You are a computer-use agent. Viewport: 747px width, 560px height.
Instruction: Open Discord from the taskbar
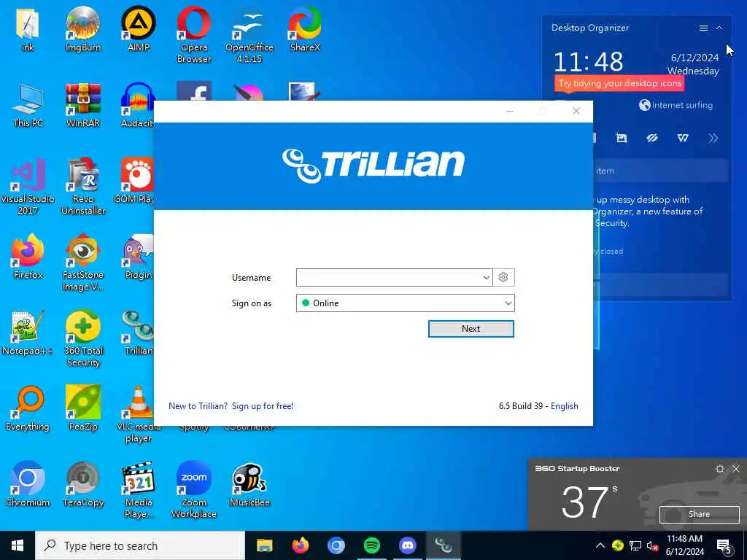click(407, 545)
